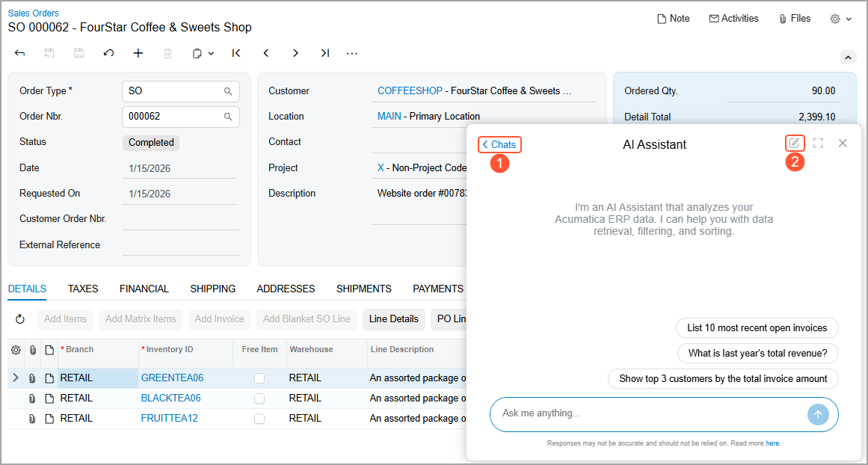Open Files from the title bar
The image size is (868, 465).
pyautogui.click(x=795, y=18)
